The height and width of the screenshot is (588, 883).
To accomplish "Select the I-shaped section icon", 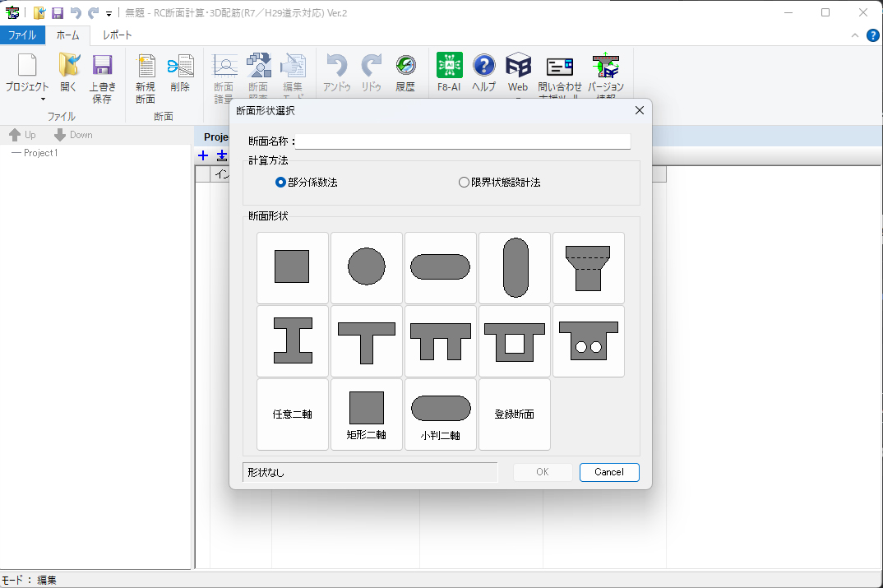I will click(292, 341).
